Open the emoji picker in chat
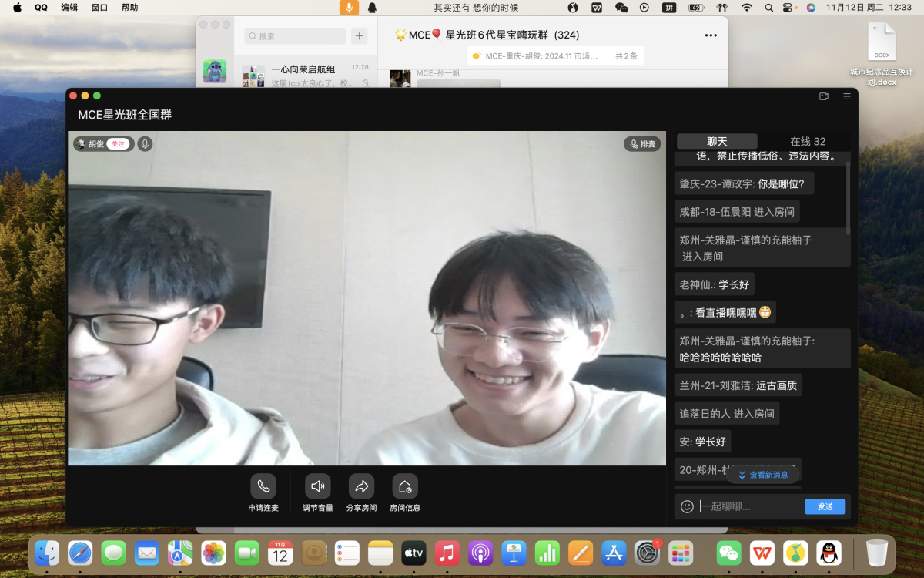The image size is (924, 578). pos(688,506)
